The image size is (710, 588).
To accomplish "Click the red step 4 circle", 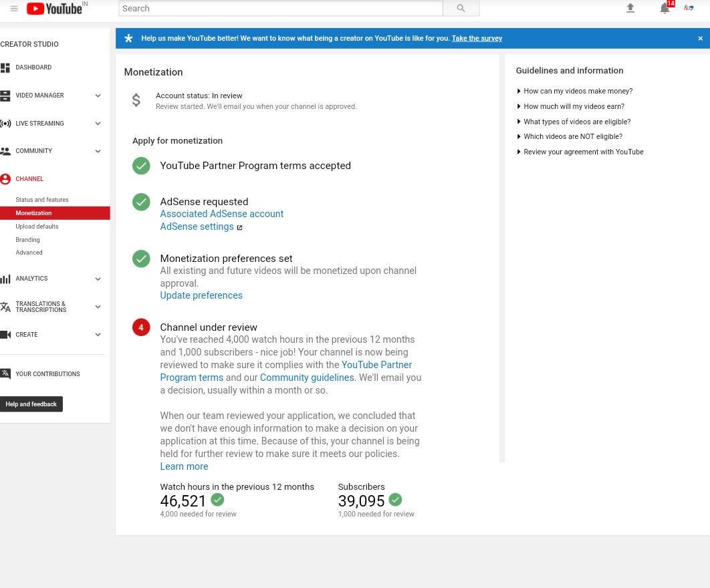I will coord(141,327).
